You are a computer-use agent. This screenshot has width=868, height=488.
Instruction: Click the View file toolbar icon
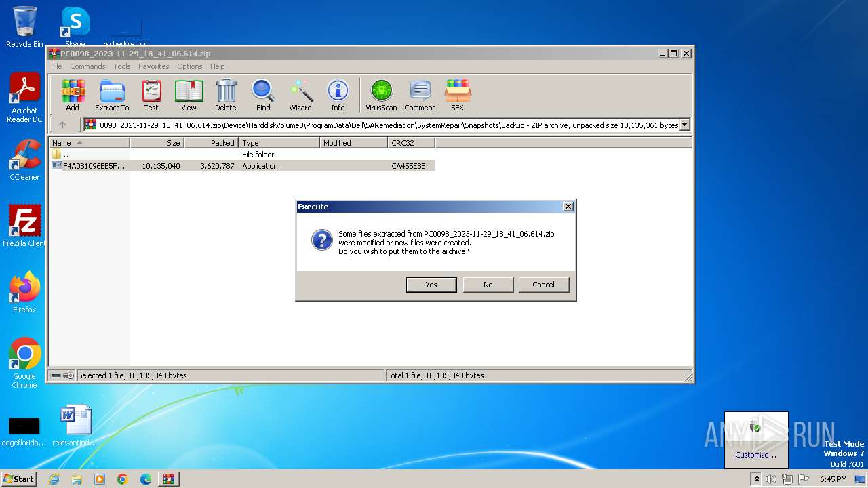189,96
